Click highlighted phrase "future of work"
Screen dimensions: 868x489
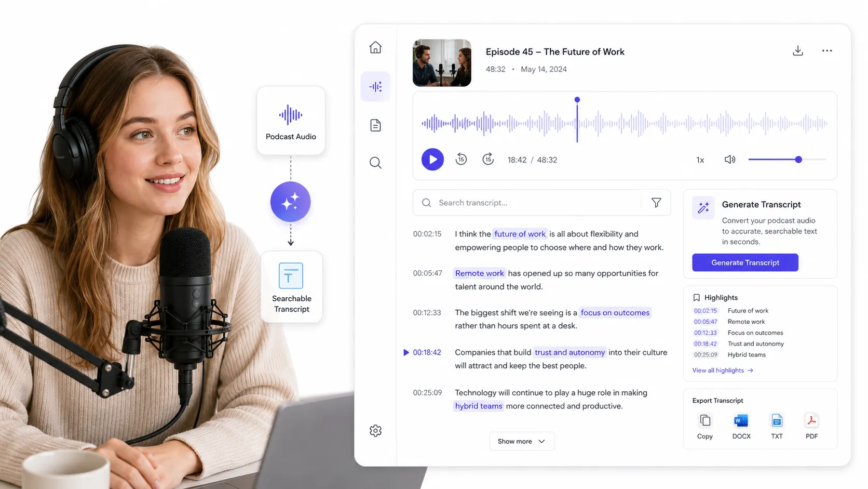520,234
